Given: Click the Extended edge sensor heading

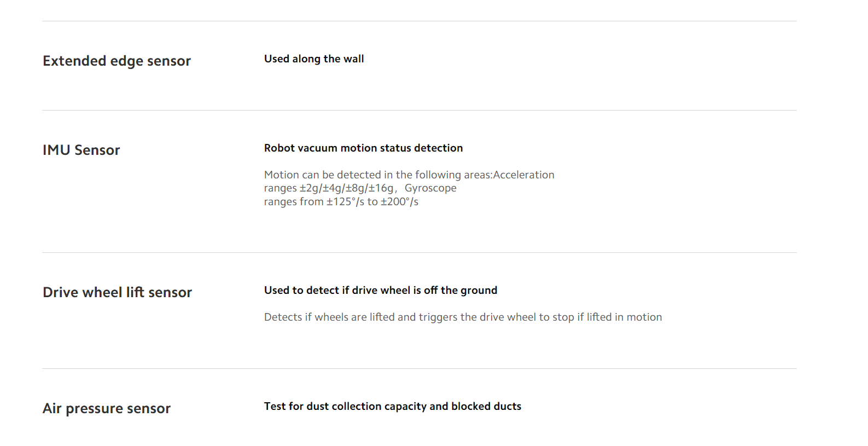Looking at the screenshot, I should [116, 61].
